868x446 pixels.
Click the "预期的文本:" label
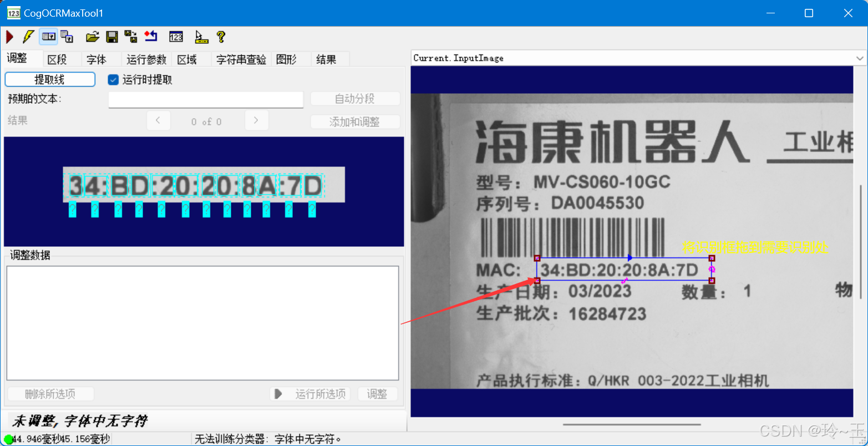click(34, 99)
